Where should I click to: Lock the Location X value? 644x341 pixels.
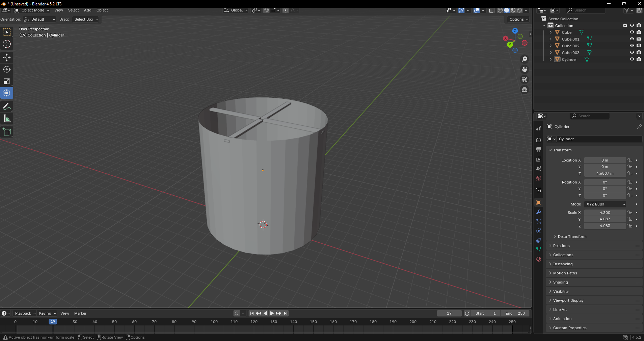coord(630,160)
